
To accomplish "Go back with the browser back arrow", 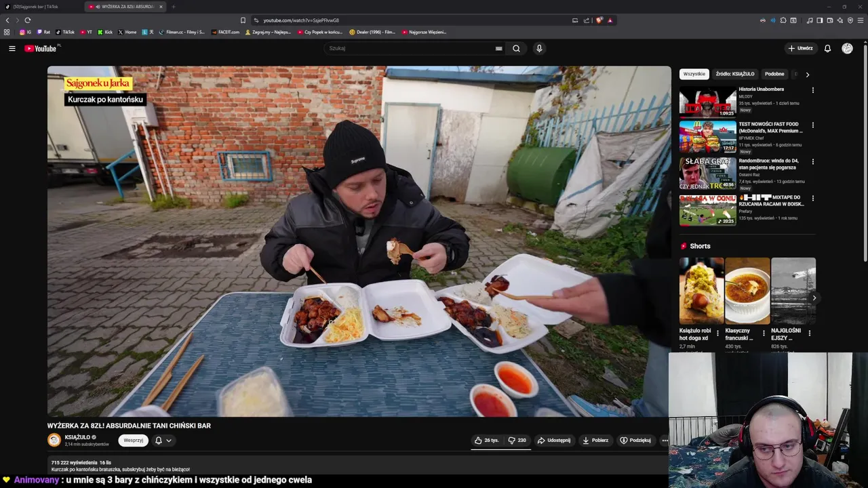I will 7,20.
